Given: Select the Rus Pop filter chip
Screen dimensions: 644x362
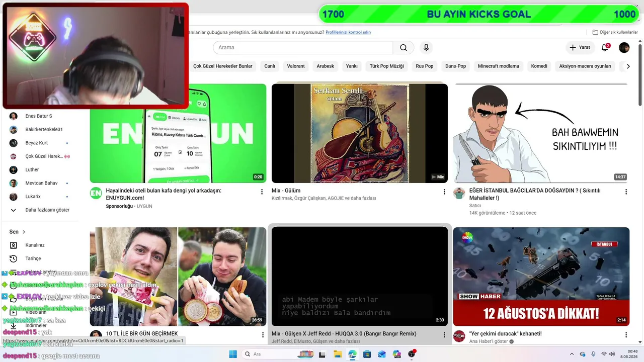Looking at the screenshot, I should 425,66.
